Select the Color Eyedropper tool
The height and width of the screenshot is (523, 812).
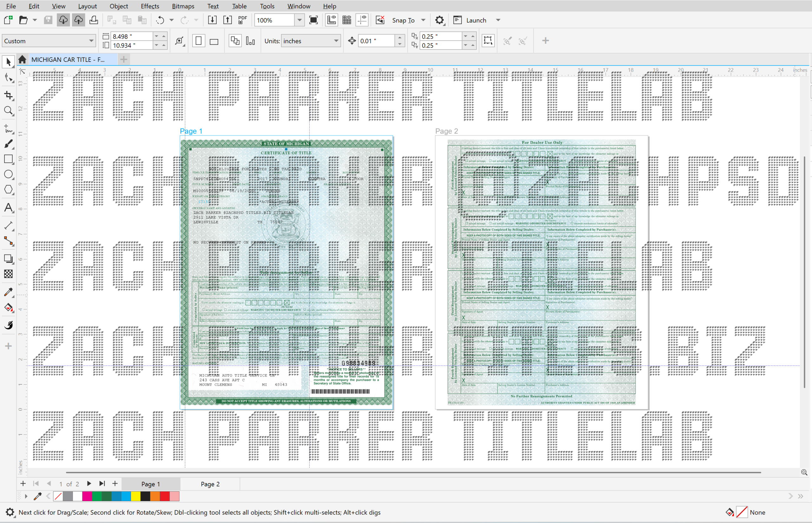tap(9, 292)
